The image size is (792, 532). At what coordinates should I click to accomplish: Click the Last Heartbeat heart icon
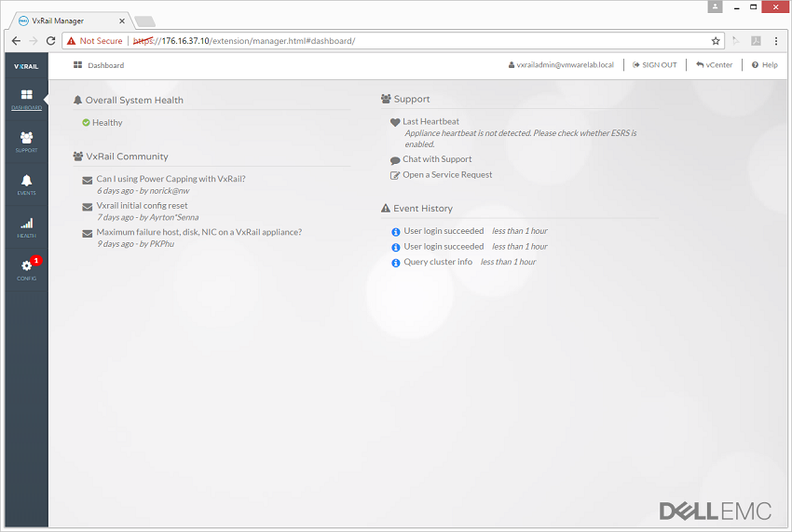395,122
